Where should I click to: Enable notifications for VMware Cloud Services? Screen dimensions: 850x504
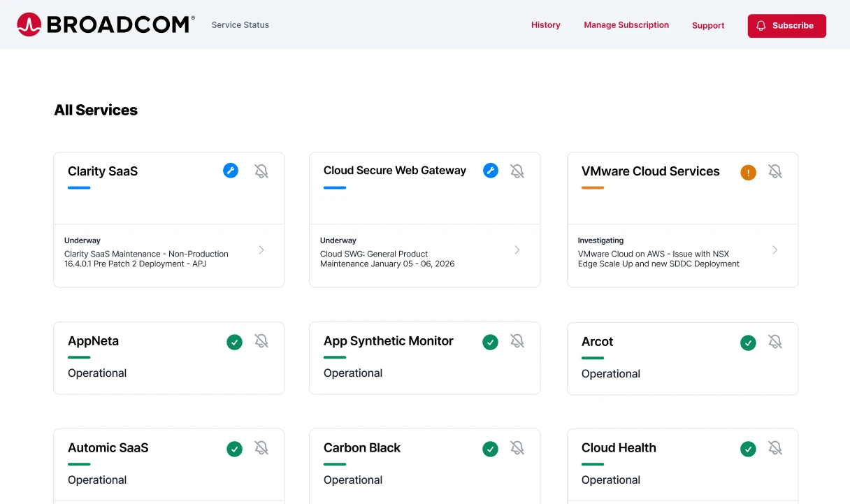tap(775, 171)
